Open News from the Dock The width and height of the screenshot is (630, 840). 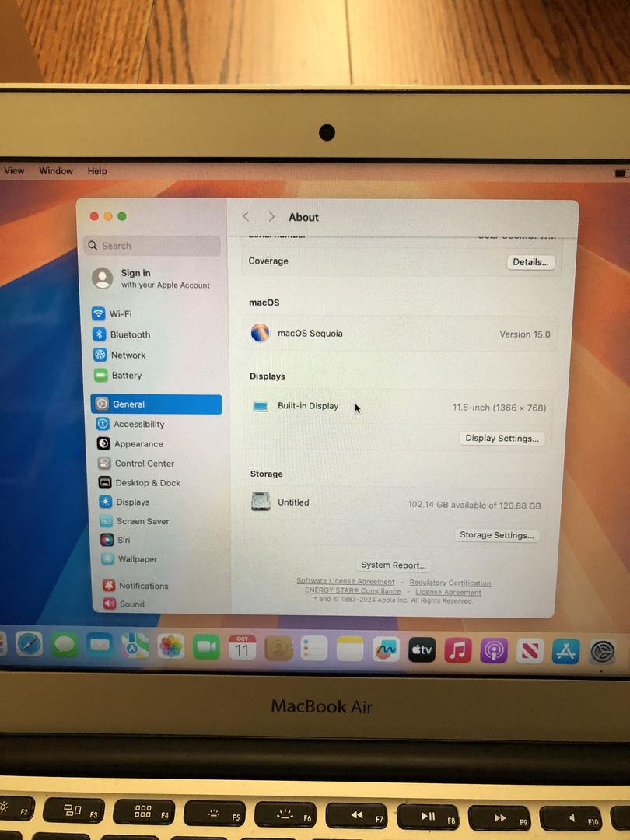point(530,652)
